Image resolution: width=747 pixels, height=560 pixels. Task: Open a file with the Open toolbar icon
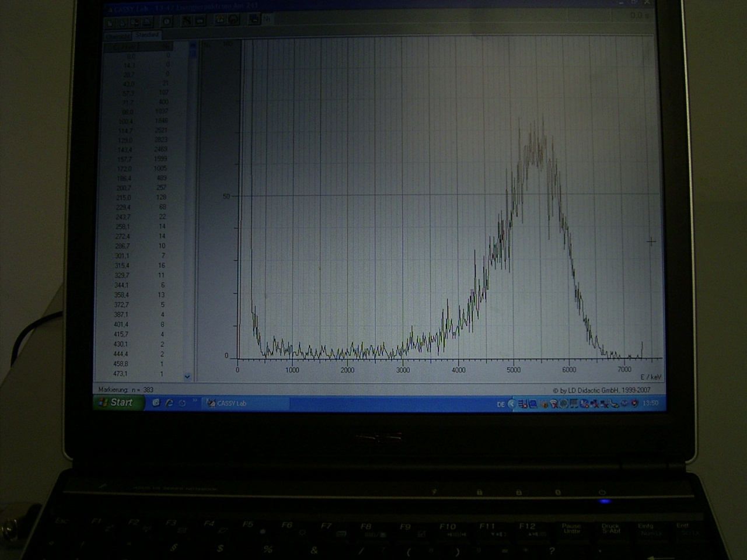[x=123, y=22]
